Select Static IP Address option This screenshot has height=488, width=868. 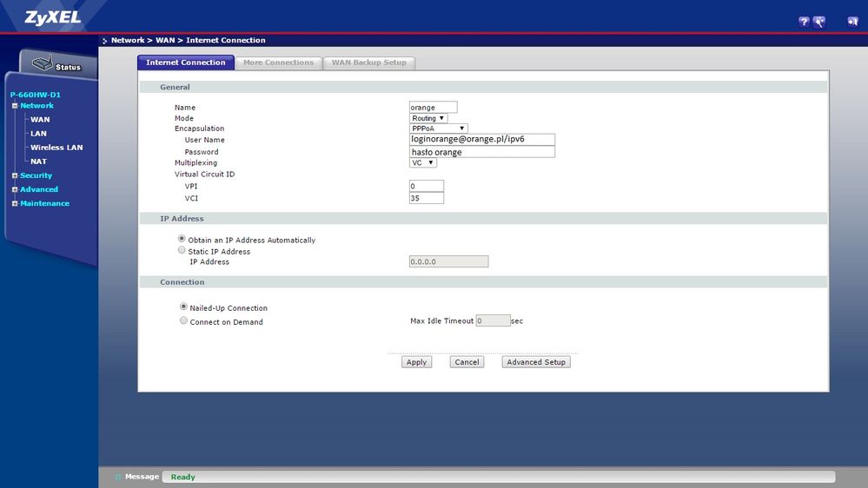tap(182, 250)
